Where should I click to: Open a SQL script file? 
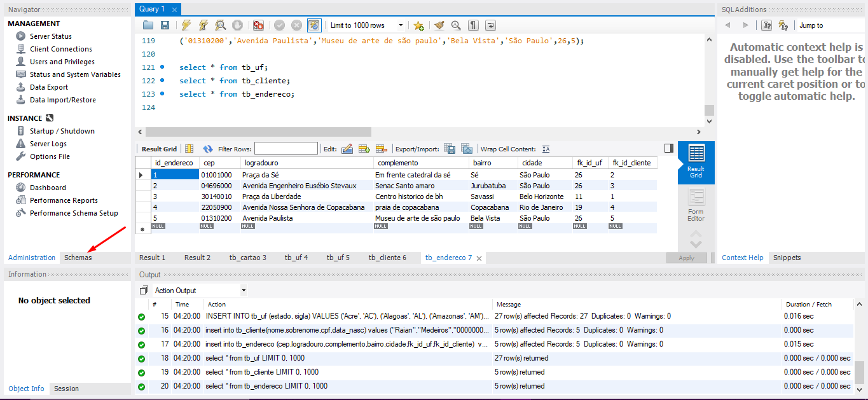click(x=148, y=25)
